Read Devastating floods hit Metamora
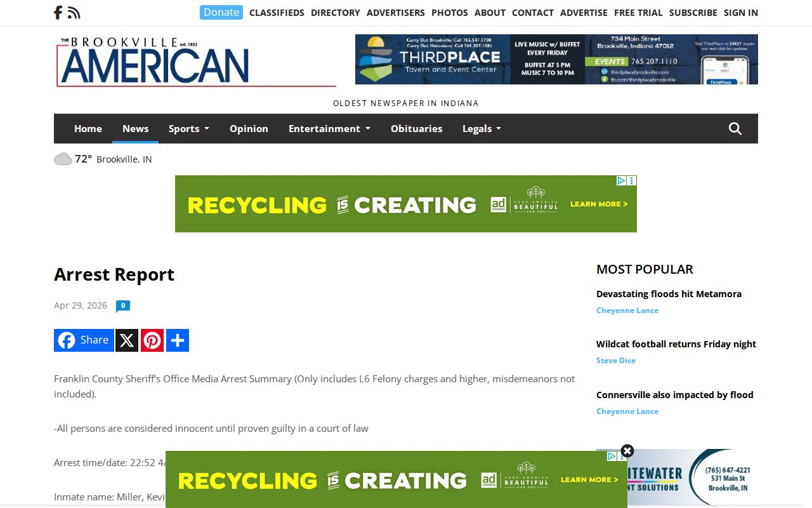The image size is (812, 508). click(669, 294)
